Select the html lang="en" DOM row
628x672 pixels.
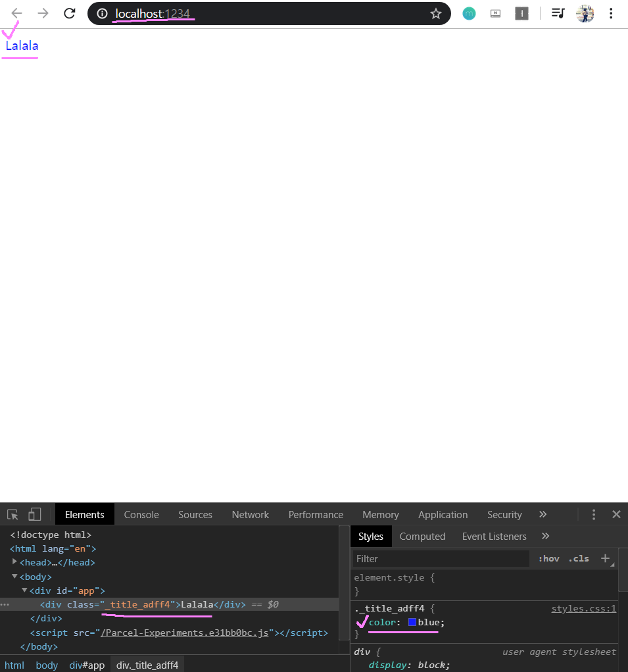[x=53, y=548]
